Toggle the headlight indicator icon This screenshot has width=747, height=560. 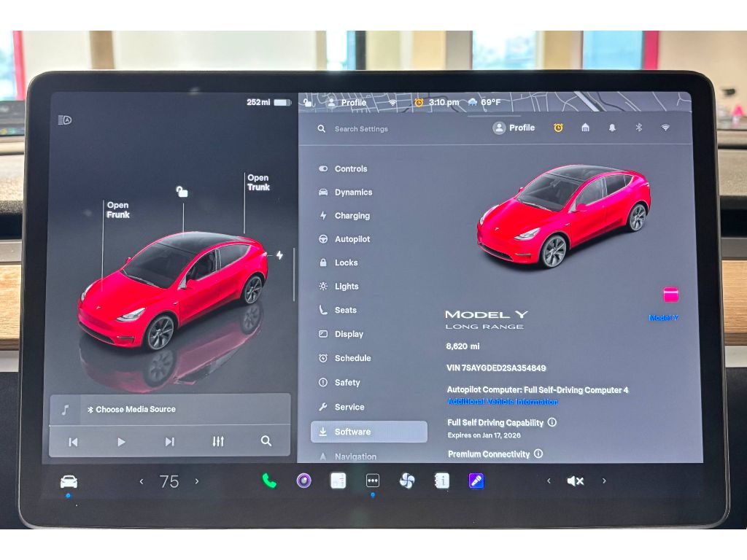[x=65, y=120]
